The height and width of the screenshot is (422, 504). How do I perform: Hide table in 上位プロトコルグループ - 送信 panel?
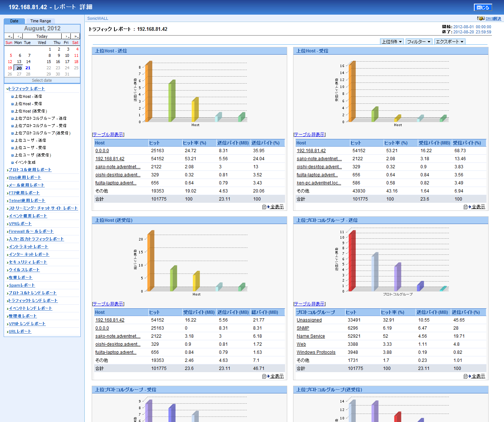pyautogui.click(x=310, y=304)
